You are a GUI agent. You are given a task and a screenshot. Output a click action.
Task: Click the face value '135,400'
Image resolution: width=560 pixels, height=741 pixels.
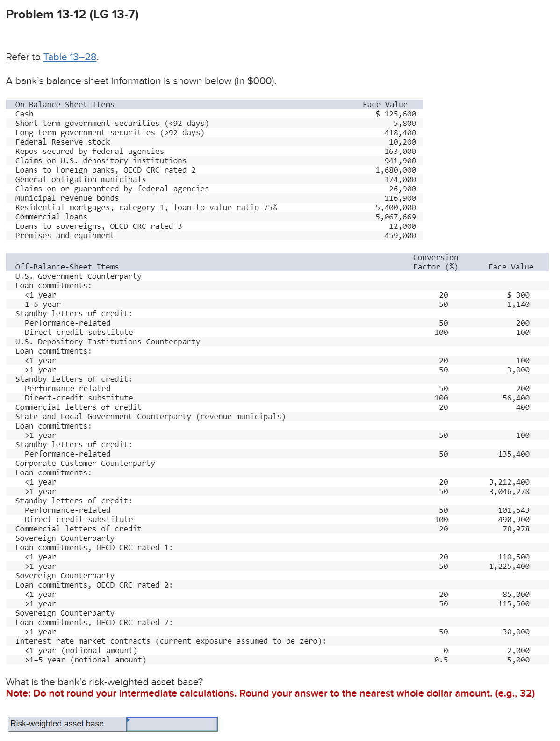[x=514, y=454]
